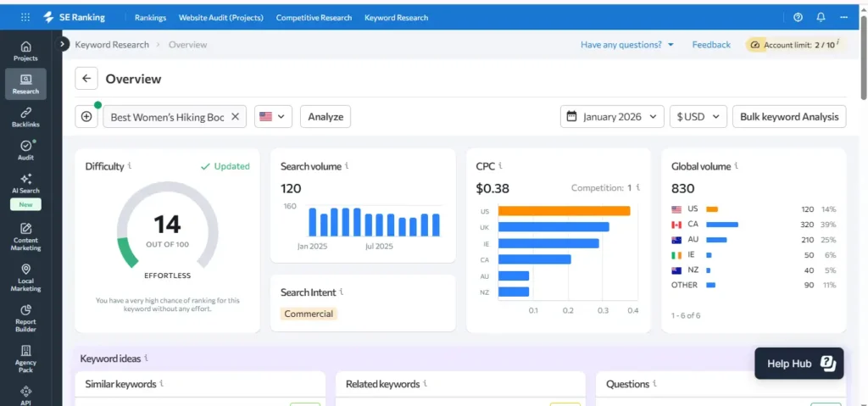Show Keyword ideas info icon
The width and height of the screenshot is (868, 406).
(146, 358)
